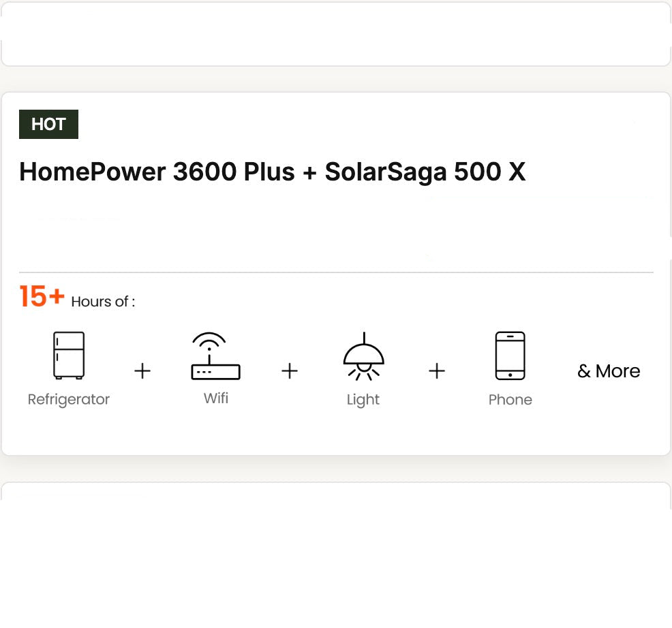Click the plus sign between Light and Phone

[x=437, y=371]
